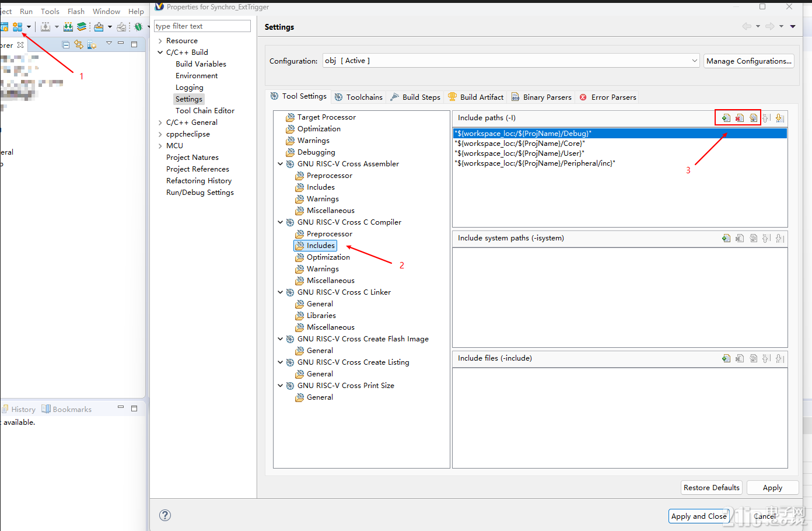Click the Build All toolbar icon with two green arrows
This screenshot has height=531, width=812.
click(68, 27)
